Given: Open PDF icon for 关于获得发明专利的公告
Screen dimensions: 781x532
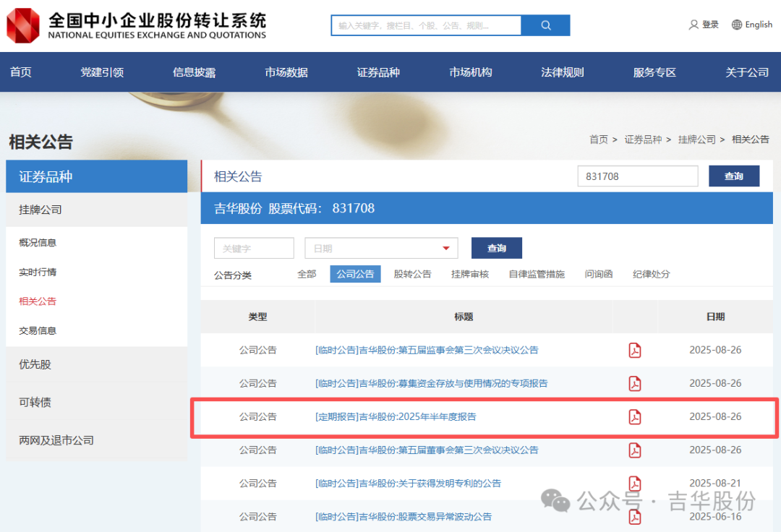Looking at the screenshot, I should (x=634, y=484).
